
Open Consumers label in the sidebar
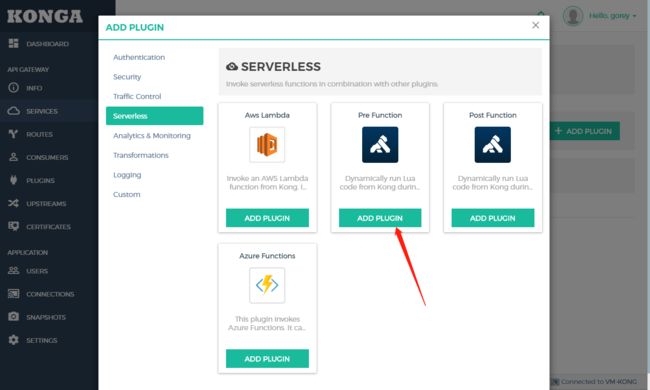pyautogui.click(x=47, y=157)
